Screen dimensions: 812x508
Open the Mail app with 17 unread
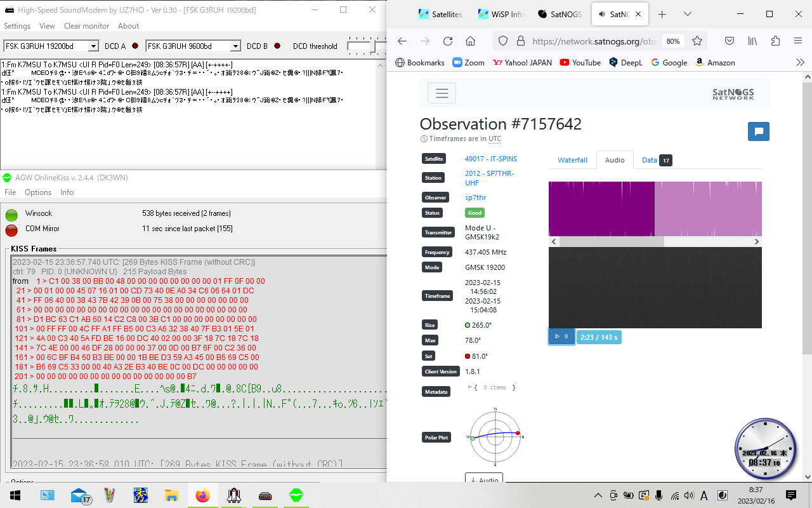coord(81,495)
